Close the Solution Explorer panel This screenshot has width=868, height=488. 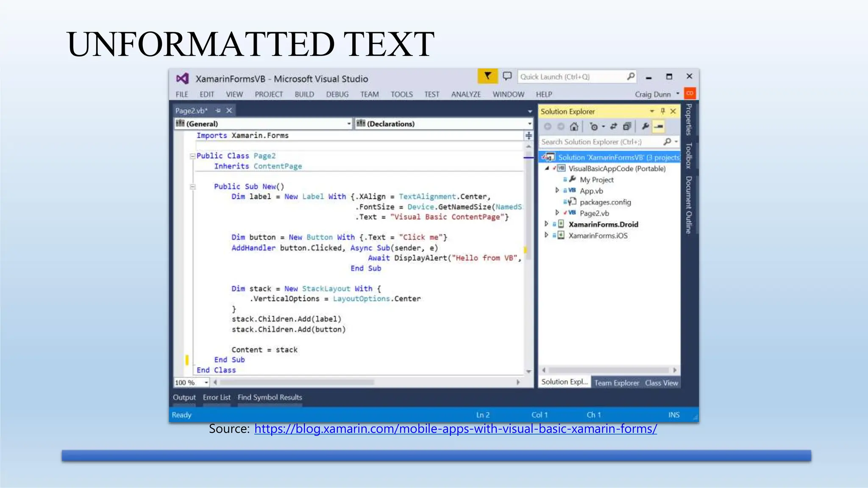(673, 111)
